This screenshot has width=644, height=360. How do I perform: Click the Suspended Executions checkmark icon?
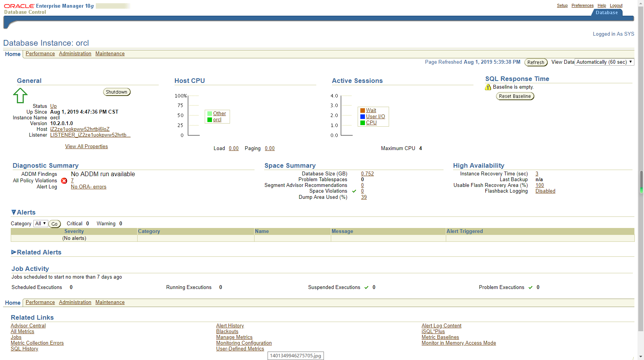pos(366,287)
